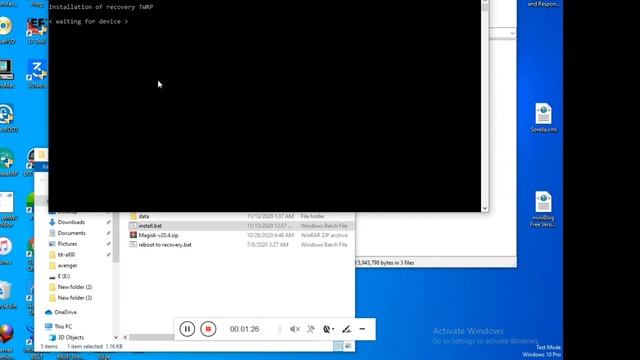Open the dropdown chevron in the background window

click(x=512, y=33)
